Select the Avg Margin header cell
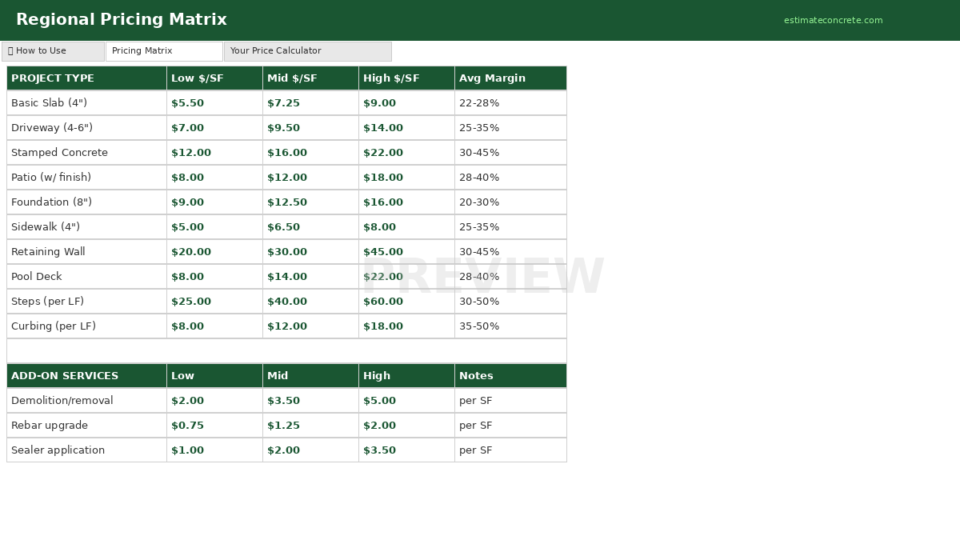The height and width of the screenshot is (560, 960). [491, 78]
